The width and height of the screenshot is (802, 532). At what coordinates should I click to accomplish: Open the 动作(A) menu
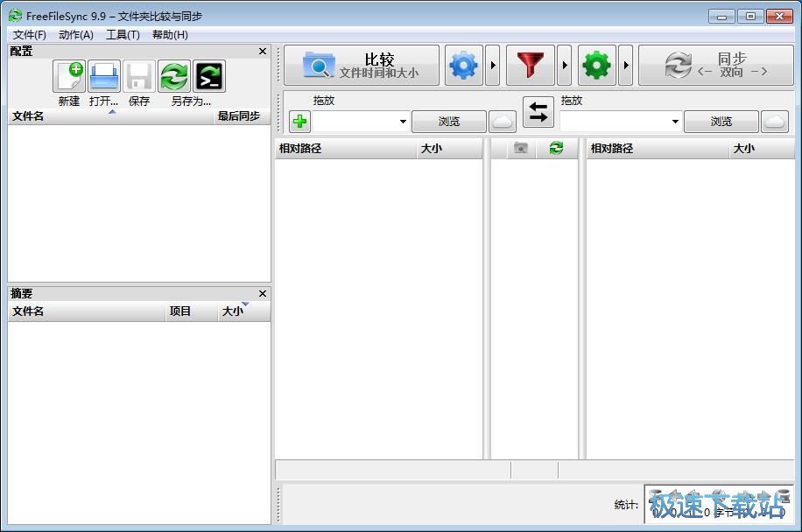[76, 35]
